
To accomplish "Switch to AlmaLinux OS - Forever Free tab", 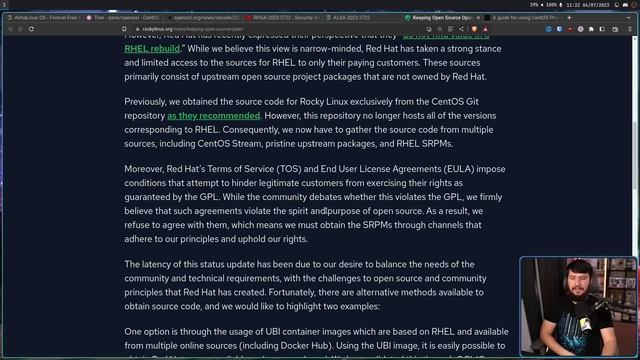I will click(44, 18).
